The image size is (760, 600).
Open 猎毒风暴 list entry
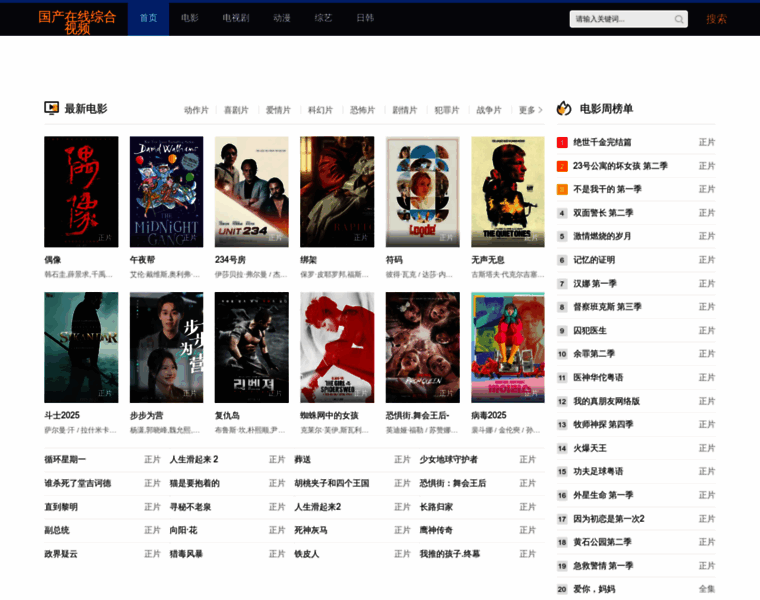pos(186,554)
